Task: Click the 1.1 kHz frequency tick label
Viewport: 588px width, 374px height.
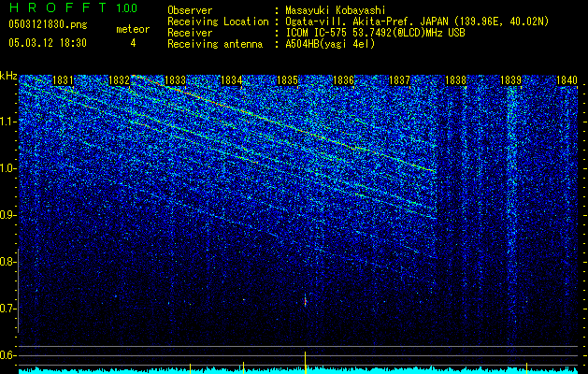Action: point(8,122)
